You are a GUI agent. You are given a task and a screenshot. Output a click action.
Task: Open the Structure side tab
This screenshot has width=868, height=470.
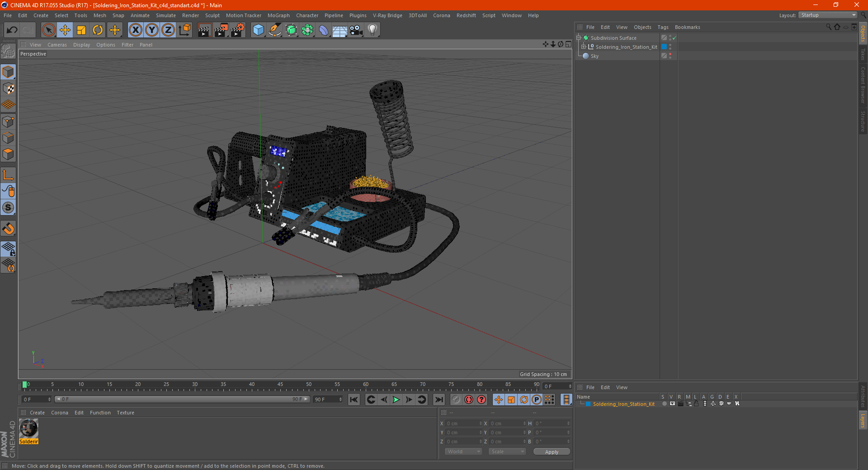[863, 121]
